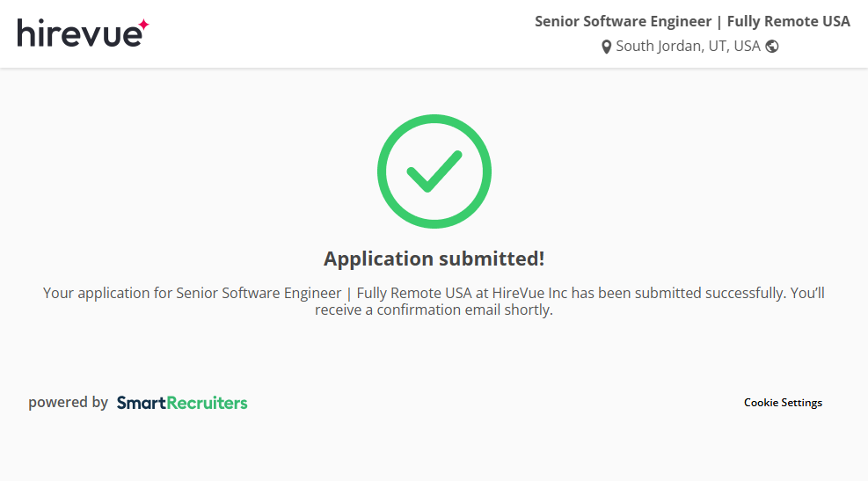Click the globe icon beside the location
The image size is (868, 481).
coord(772,47)
